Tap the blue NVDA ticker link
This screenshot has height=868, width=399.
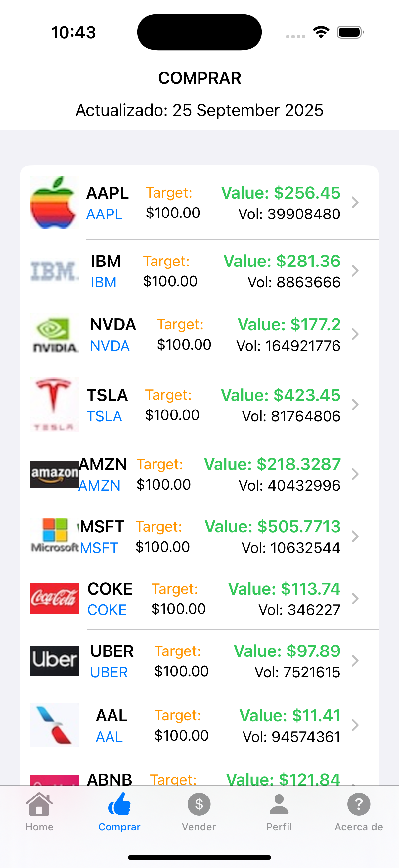pyautogui.click(x=110, y=346)
